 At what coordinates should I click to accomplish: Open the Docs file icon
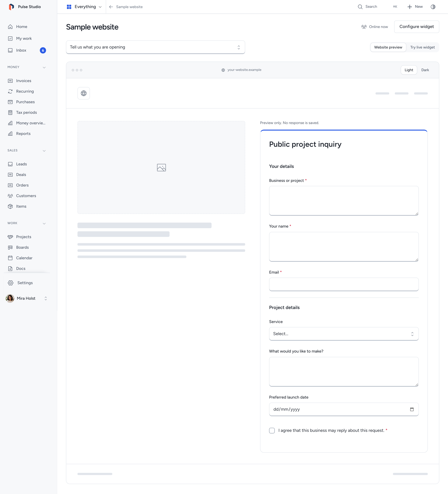click(10, 269)
